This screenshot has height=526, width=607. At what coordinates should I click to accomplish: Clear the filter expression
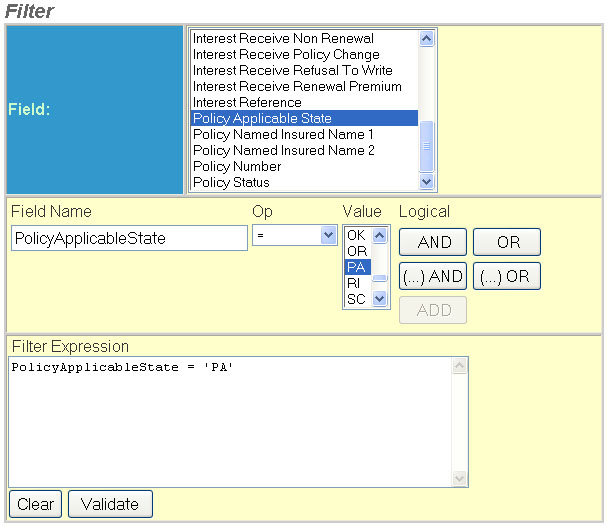tap(35, 504)
